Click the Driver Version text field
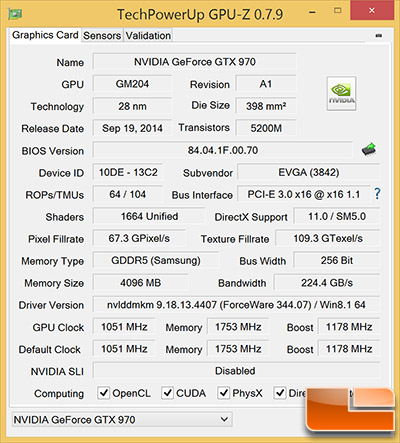 click(x=236, y=305)
